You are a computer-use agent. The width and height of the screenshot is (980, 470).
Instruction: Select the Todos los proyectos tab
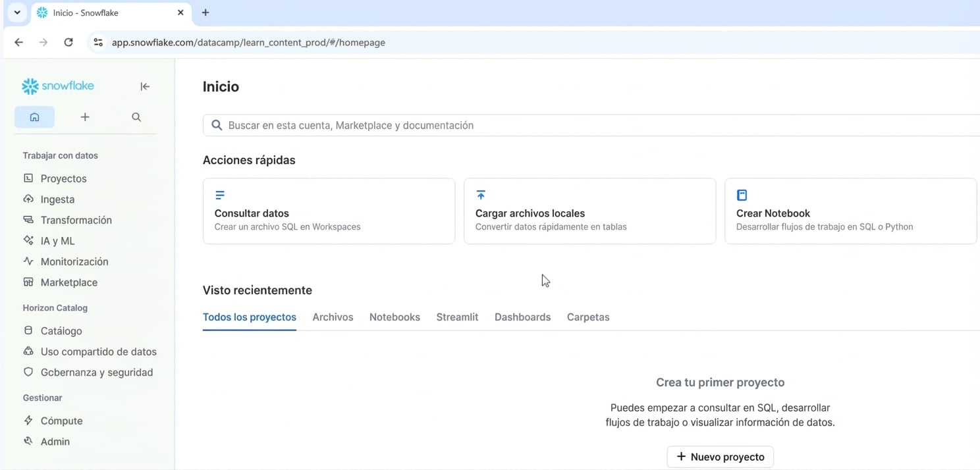(x=250, y=317)
